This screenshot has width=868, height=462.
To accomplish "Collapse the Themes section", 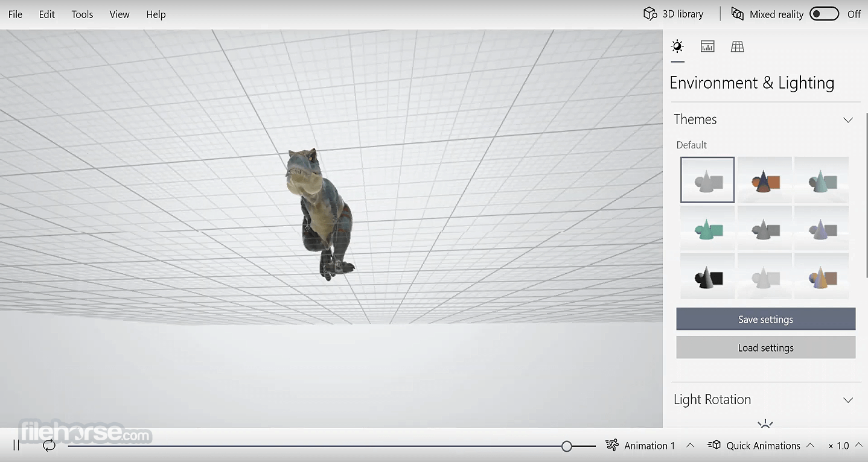I will 848,120.
